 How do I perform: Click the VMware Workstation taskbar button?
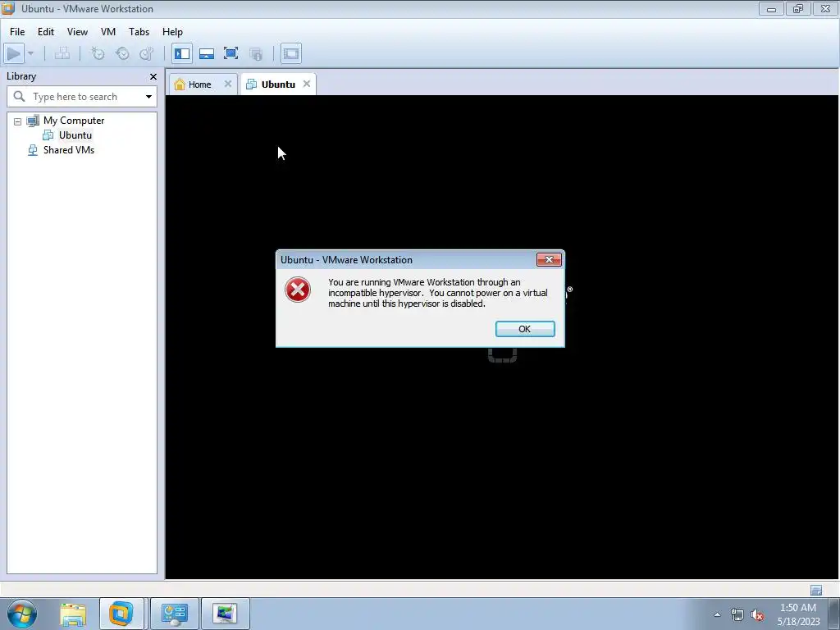[121, 614]
